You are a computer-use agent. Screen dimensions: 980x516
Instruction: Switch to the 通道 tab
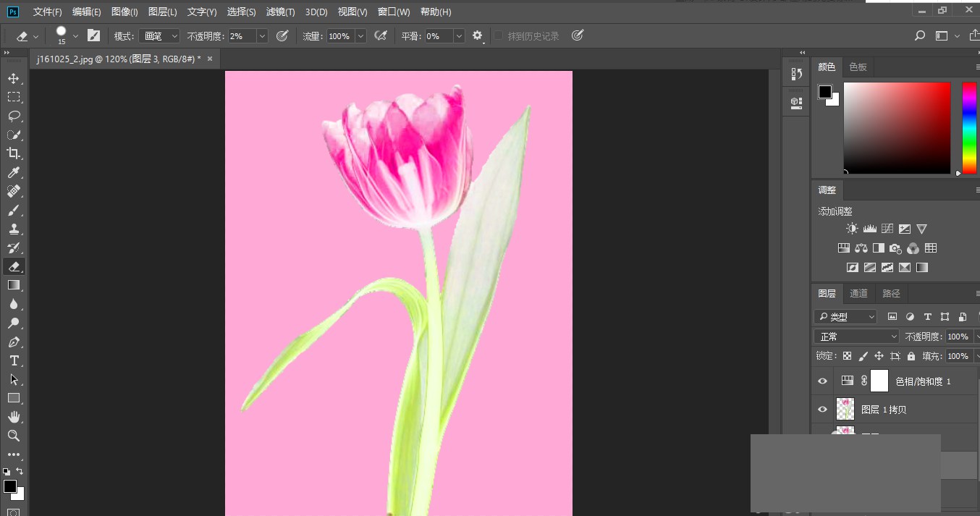pos(858,293)
